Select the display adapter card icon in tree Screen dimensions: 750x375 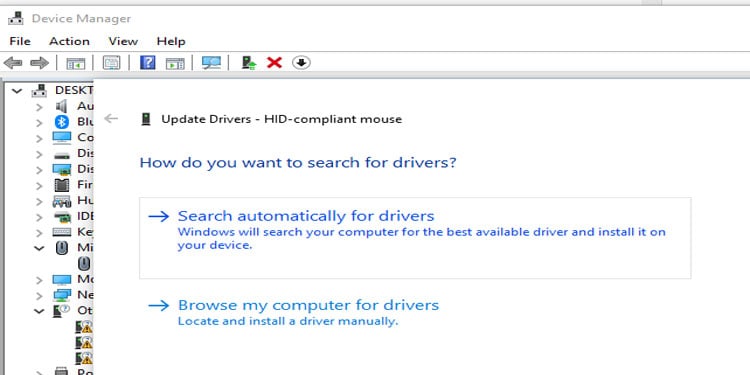[62, 169]
